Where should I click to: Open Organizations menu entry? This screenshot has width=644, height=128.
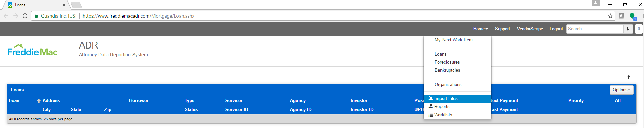click(x=448, y=85)
